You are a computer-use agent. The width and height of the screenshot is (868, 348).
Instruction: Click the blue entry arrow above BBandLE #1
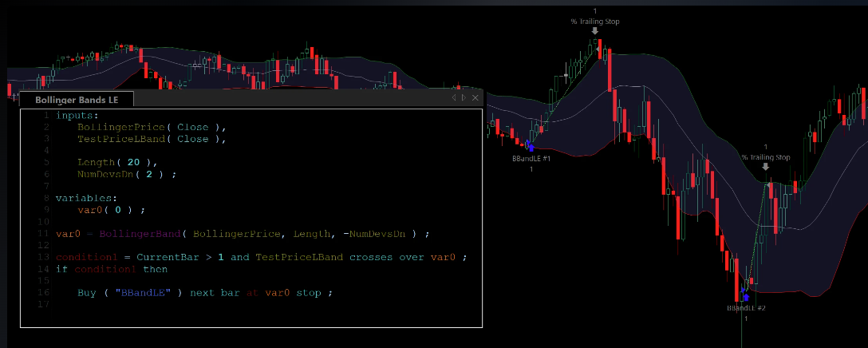(531, 148)
